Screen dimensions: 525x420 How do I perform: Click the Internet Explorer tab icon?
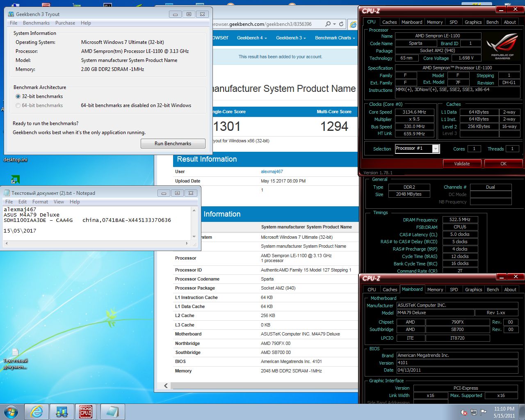[353, 25]
